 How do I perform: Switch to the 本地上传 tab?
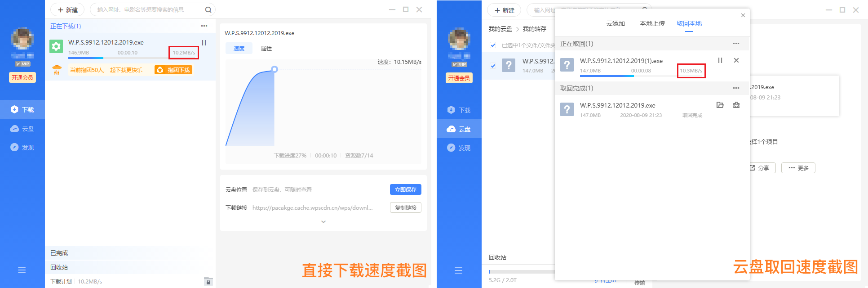(652, 23)
